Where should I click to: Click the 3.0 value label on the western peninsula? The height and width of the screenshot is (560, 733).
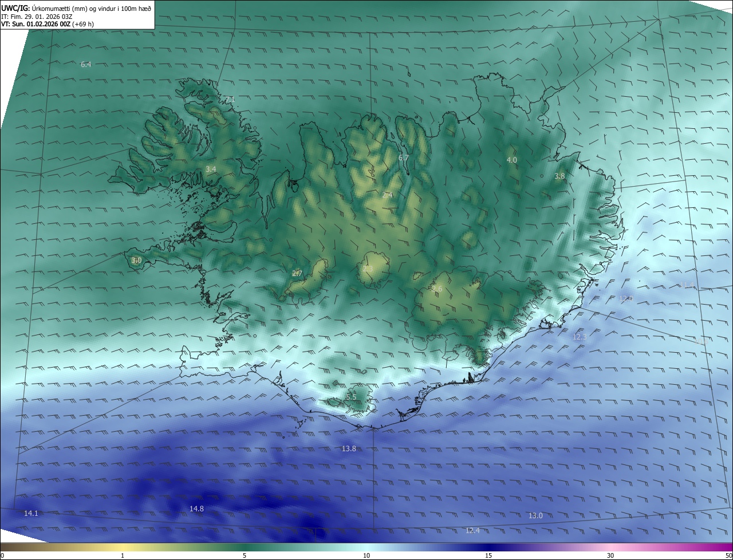click(136, 261)
